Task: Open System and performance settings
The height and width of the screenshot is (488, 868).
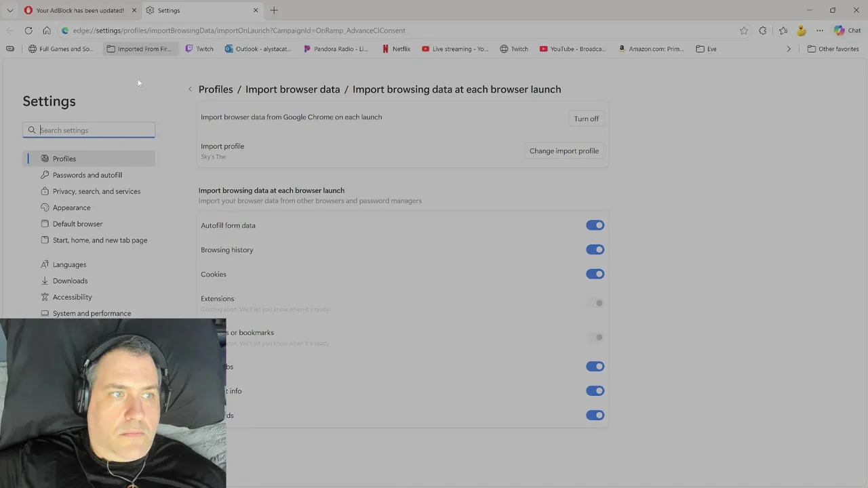Action: [92, 313]
